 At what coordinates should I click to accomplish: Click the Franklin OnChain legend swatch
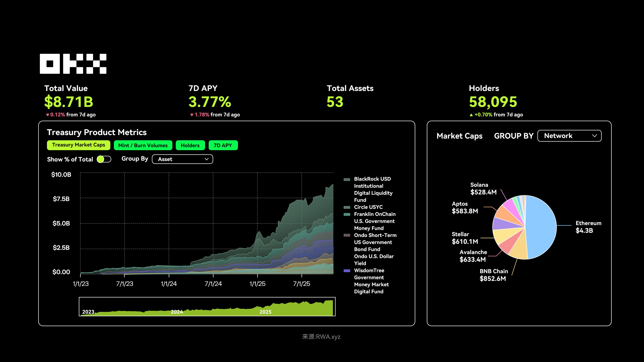(x=347, y=214)
